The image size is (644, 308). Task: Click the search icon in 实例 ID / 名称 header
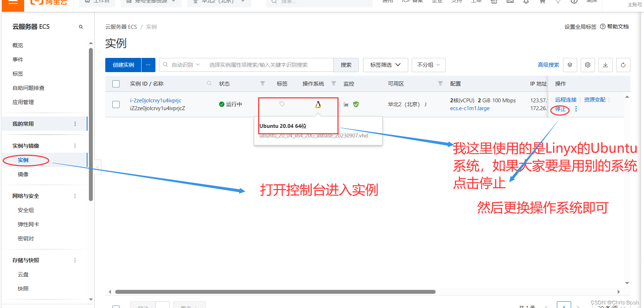[x=209, y=83]
